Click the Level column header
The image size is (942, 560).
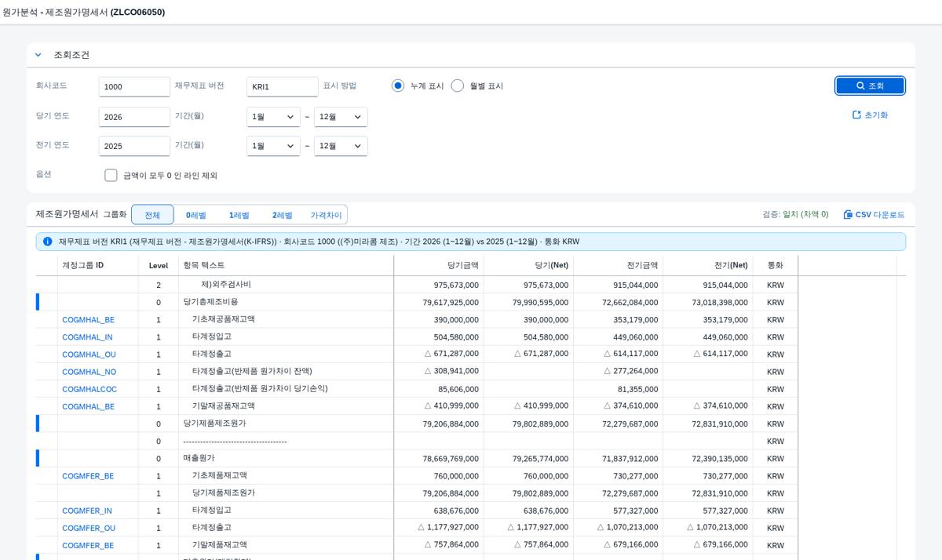tap(159, 266)
